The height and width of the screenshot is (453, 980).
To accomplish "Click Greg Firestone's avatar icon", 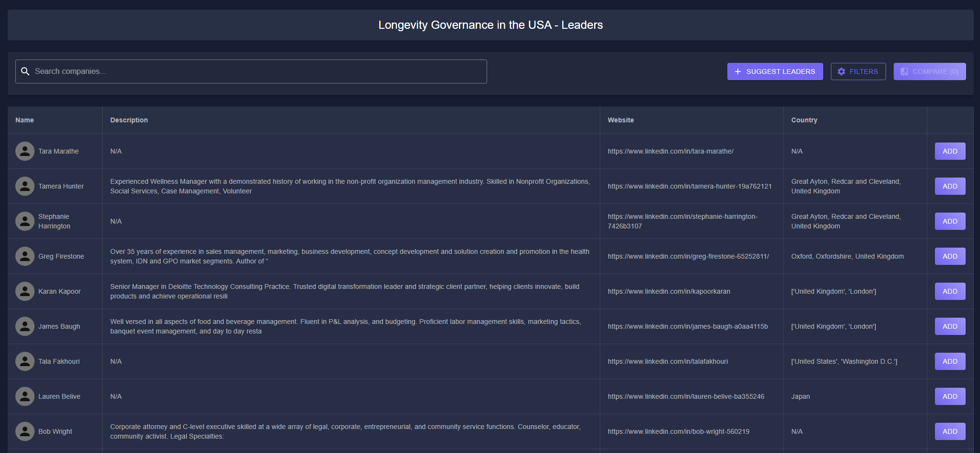I will tap(25, 256).
